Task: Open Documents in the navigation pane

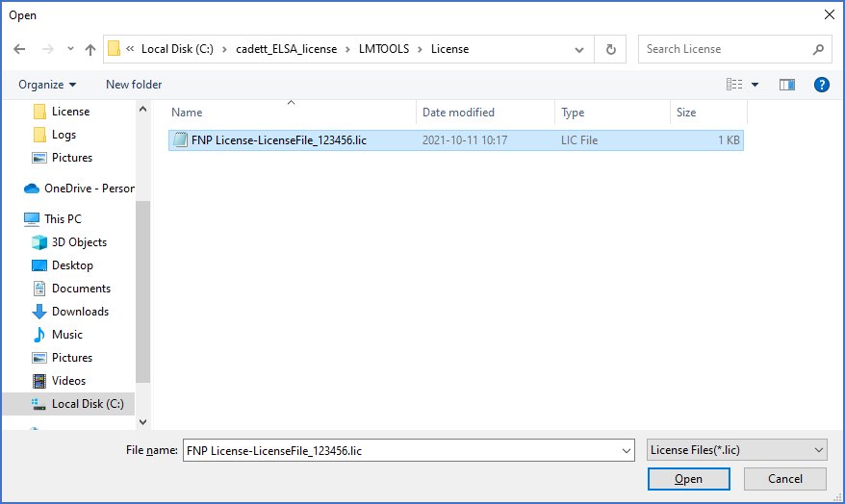Action: click(x=81, y=289)
